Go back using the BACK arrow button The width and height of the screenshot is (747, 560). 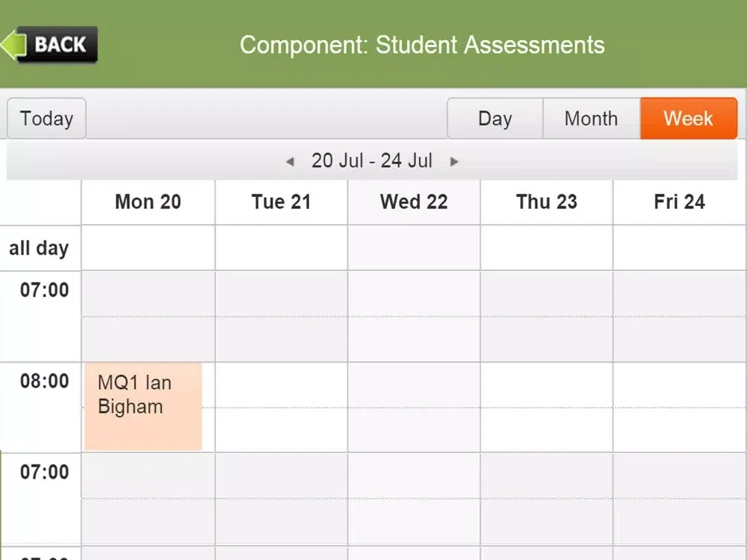[49, 45]
